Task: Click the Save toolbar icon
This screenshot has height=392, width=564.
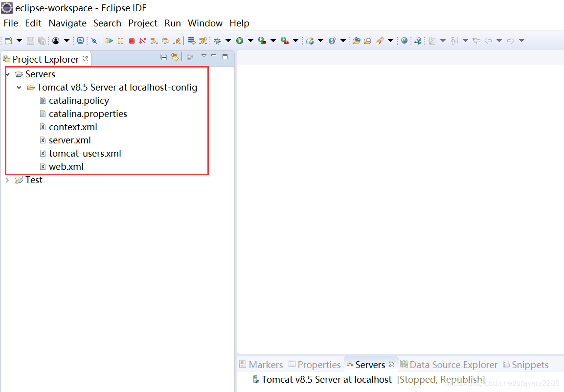Action: click(x=31, y=41)
